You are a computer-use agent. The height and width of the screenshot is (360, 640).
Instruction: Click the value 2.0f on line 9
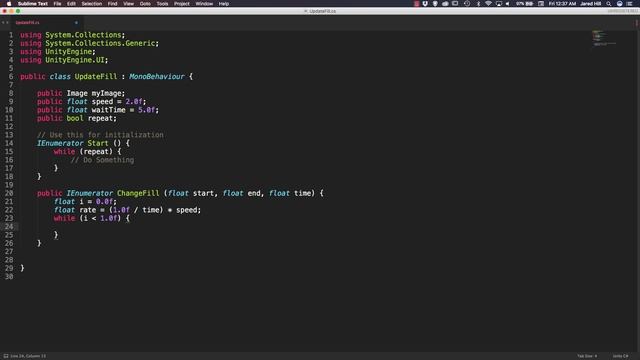133,102
